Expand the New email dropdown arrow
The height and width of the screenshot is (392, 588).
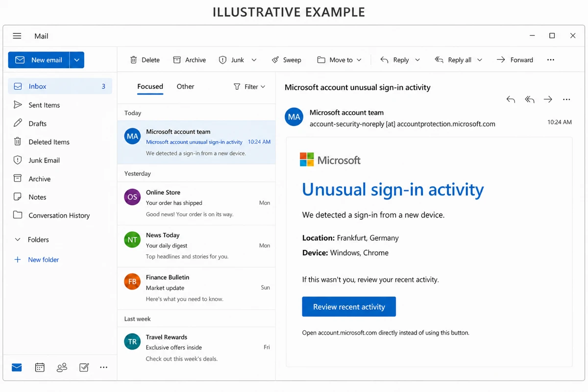[77, 60]
